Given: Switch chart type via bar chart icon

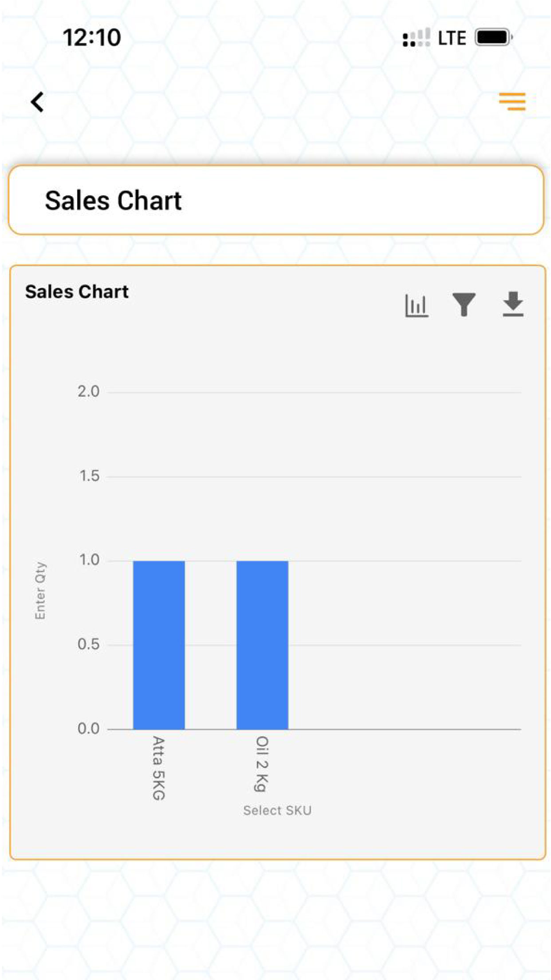Looking at the screenshot, I should [x=416, y=305].
